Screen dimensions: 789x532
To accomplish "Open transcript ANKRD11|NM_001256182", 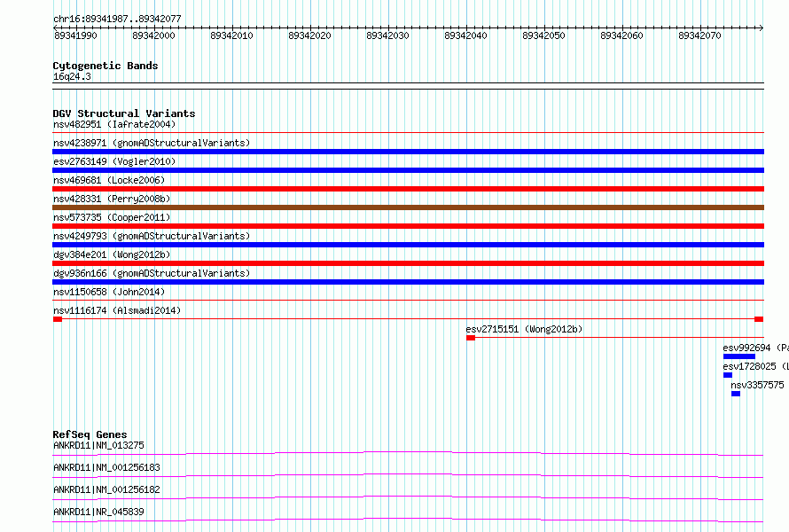I will pos(106,489).
